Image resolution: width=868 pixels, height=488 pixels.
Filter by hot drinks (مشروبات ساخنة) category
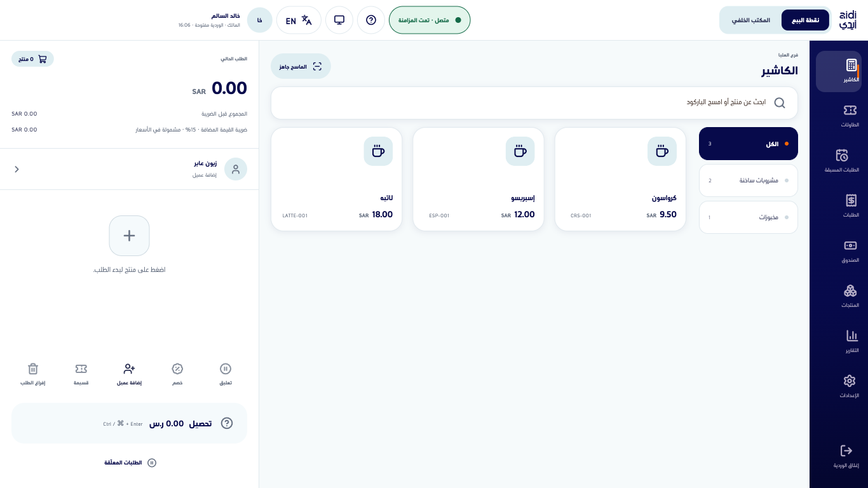click(749, 180)
